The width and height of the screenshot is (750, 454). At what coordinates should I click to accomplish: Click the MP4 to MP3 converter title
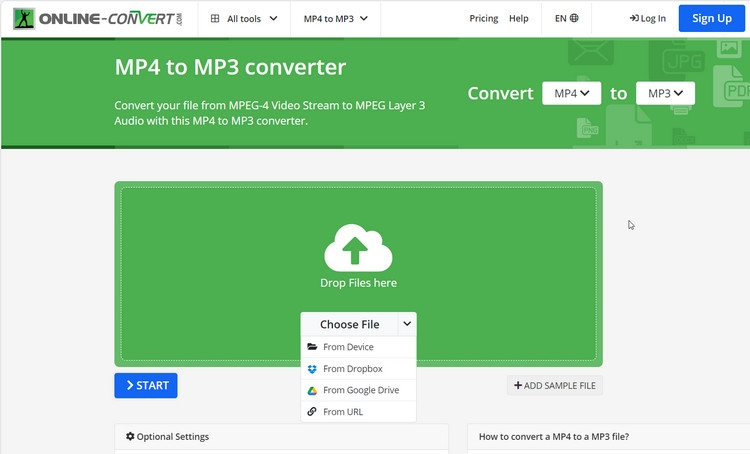[230, 67]
